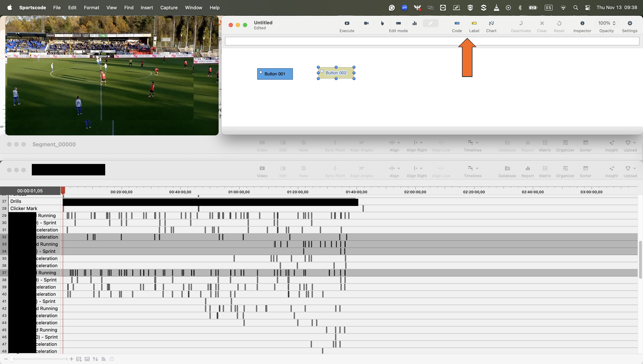Click the minus zoom-out timeline icon
The width and height of the screenshot is (643, 364).
(6, 359)
